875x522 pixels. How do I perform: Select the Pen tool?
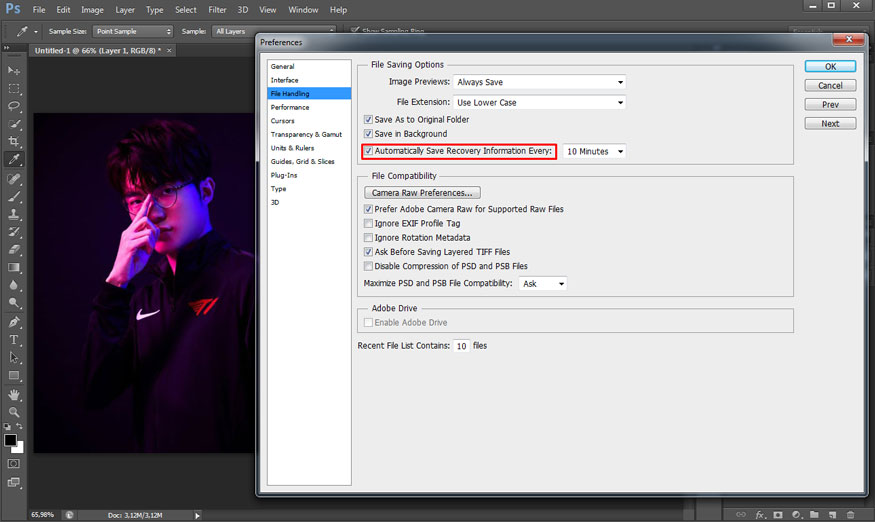coord(14,322)
